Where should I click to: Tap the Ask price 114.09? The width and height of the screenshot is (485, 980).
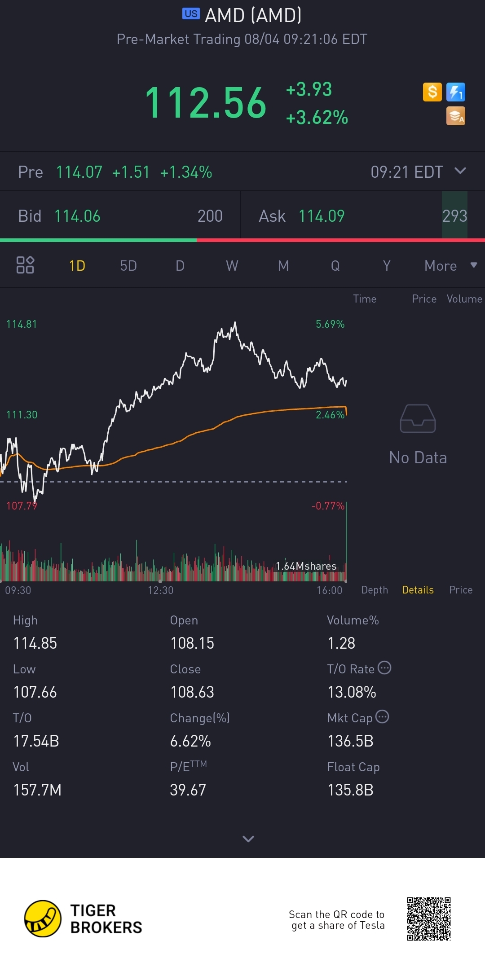point(322,216)
